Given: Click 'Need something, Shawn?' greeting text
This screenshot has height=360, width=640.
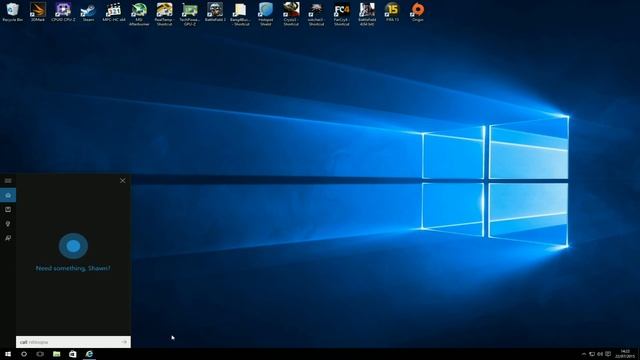Looking at the screenshot, I should (x=73, y=268).
